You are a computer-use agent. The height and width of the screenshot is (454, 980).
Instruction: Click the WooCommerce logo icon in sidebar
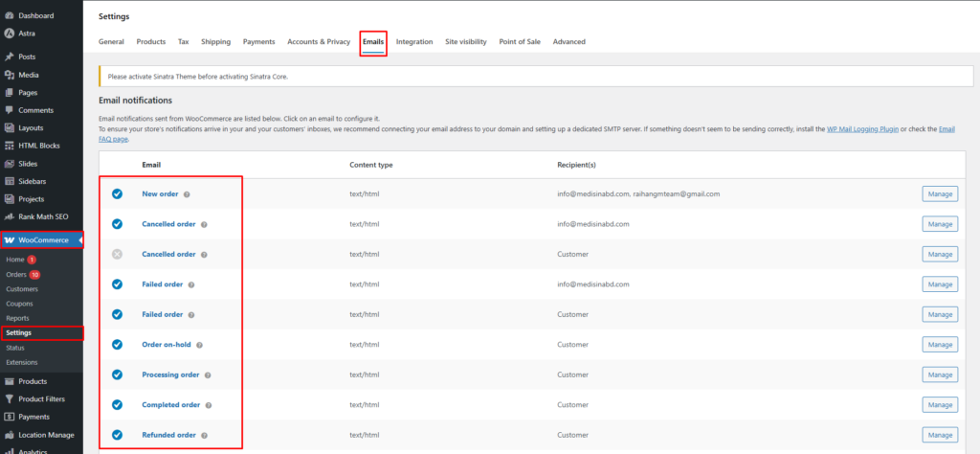[x=9, y=239]
